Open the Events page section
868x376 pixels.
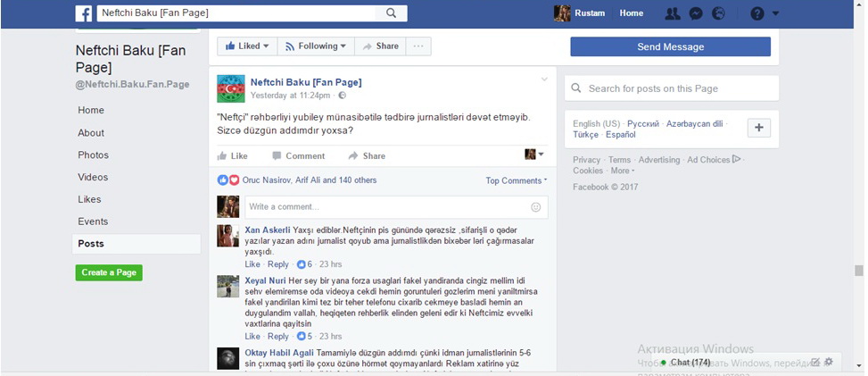93,221
